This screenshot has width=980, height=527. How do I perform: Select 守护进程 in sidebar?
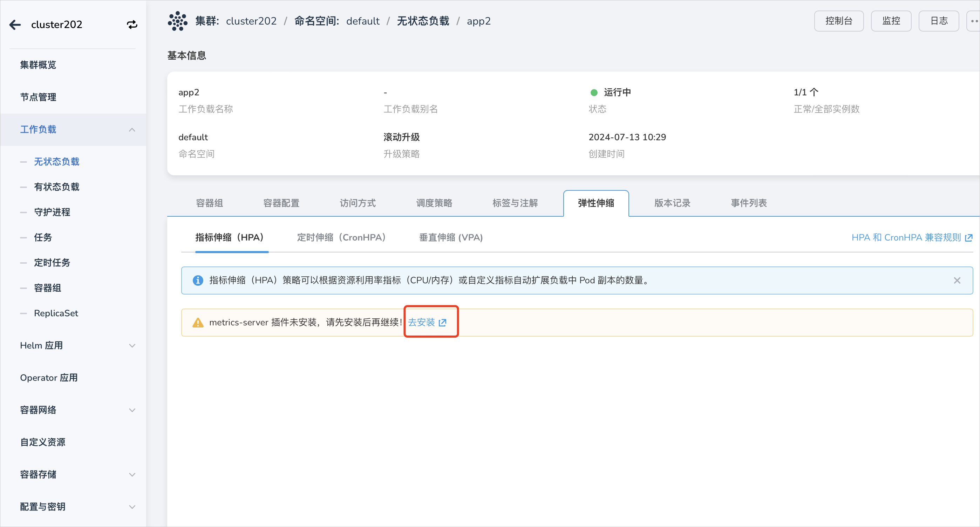coord(52,212)
